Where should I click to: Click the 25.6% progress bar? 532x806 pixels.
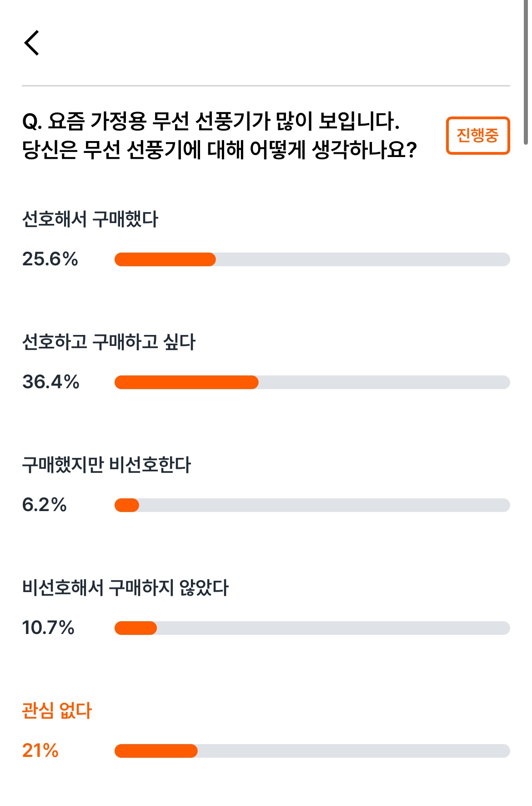tap(312, 259)
